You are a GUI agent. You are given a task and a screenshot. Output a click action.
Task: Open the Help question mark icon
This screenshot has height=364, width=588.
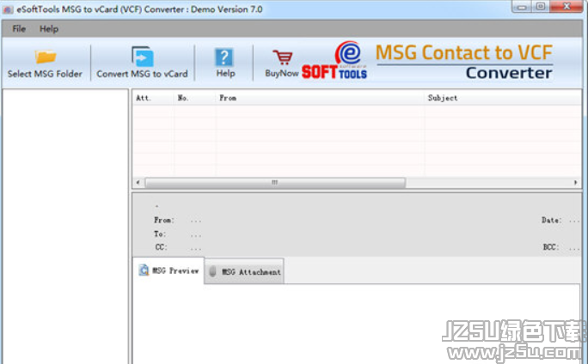(x=224, y=58)
